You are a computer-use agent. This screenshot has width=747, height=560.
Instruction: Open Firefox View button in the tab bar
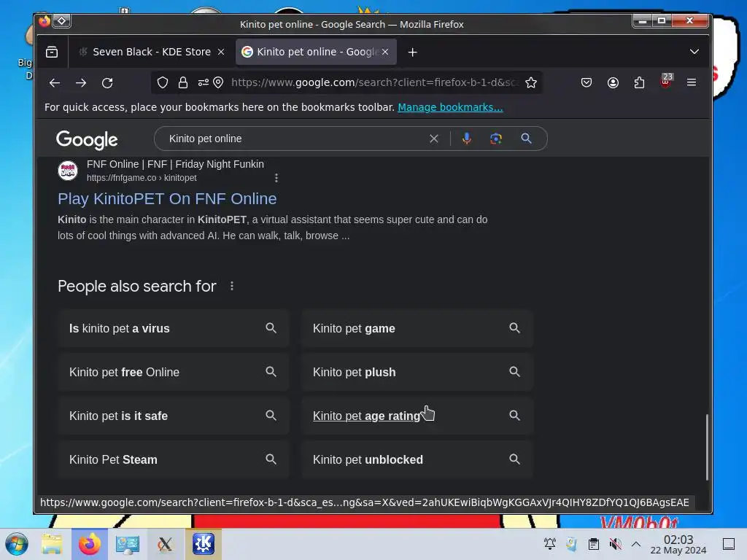coord(52,52)
